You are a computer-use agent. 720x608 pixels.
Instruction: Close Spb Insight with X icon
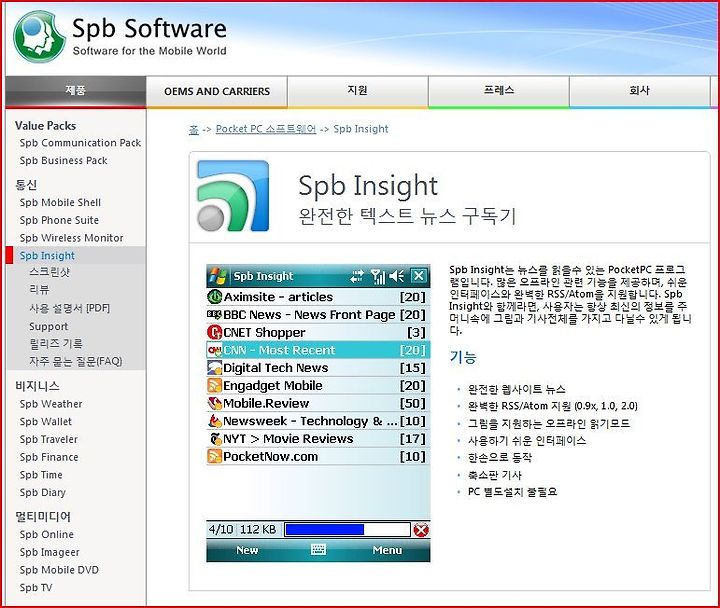point(418,276)
